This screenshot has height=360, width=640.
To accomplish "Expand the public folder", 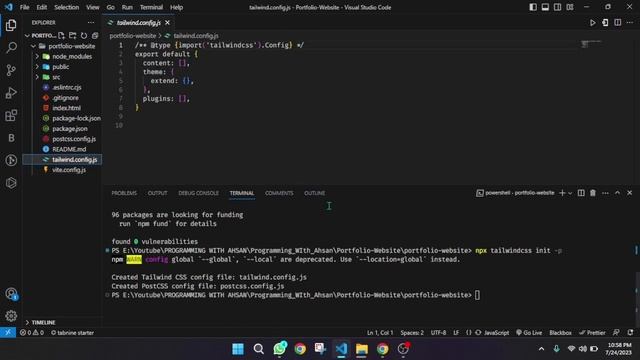I will click(37, 67).
